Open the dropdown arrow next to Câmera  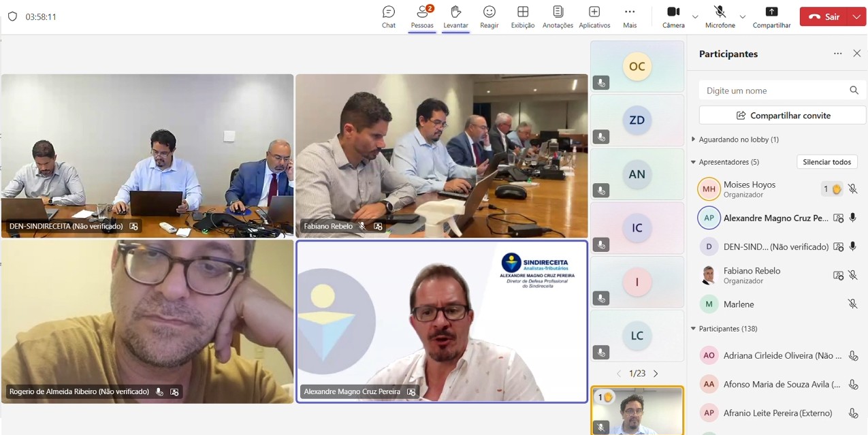point(695,17)
